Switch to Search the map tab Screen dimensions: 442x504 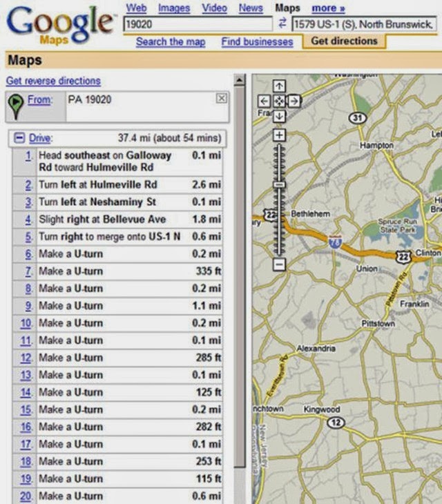[x=171, y=41]
